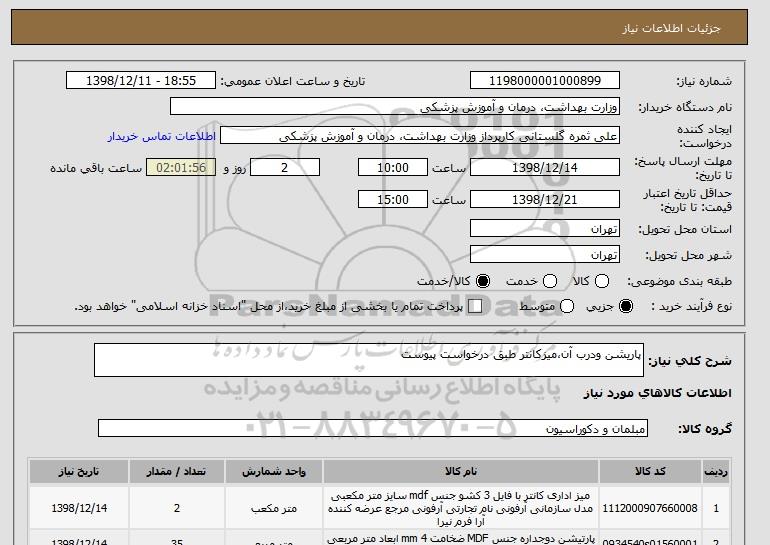This screenshot has height=545, width=770.
Task: Open the اطلاعات تماس خریدار link
Action: [x=162, y=136]
